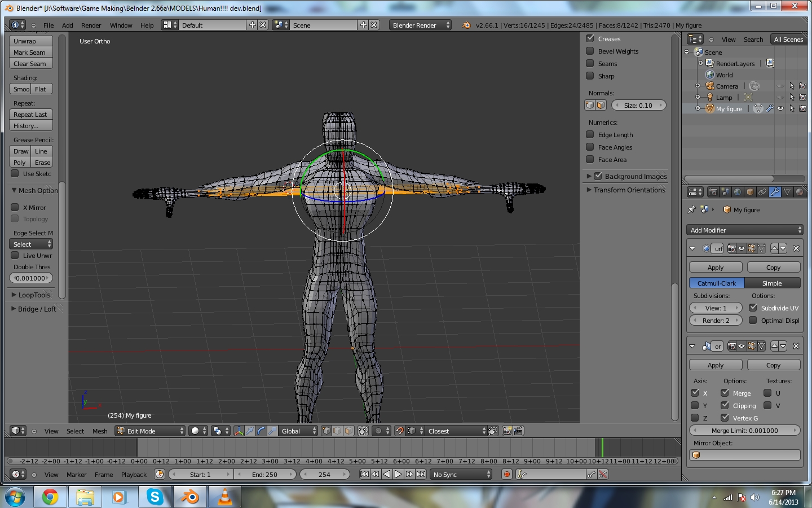Open the Global orientation dropdown

pos(298,431)
